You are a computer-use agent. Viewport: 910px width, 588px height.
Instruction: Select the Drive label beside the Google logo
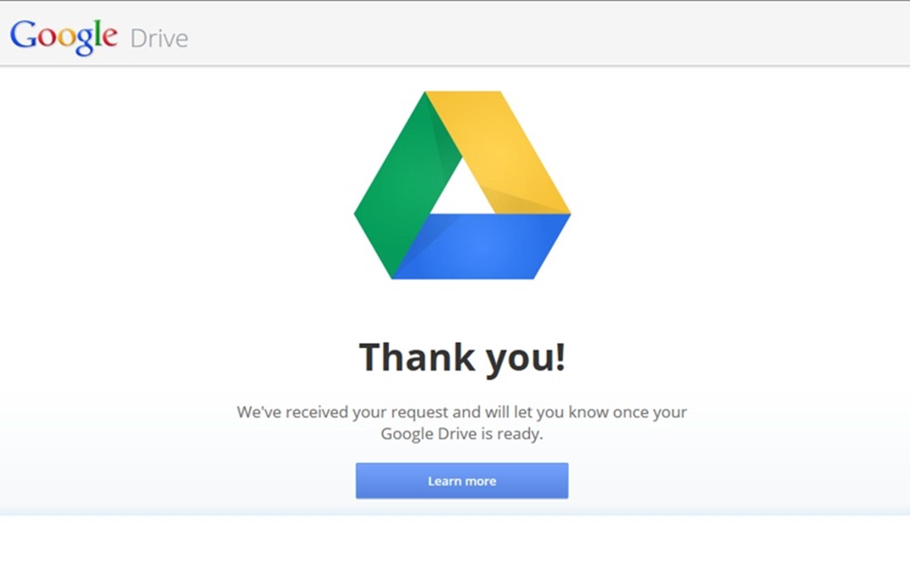click(x=159, y=39)
